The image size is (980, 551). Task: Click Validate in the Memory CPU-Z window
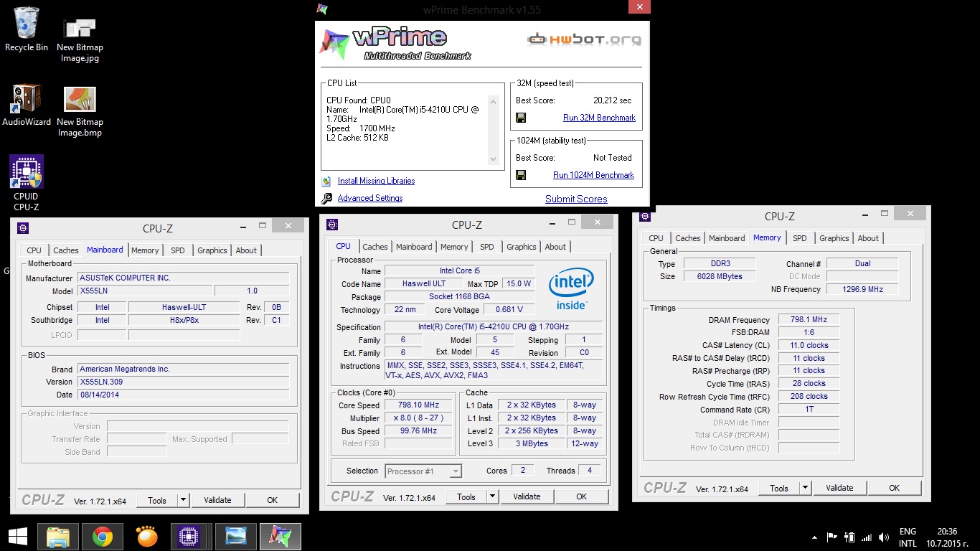tap(839, 488)
